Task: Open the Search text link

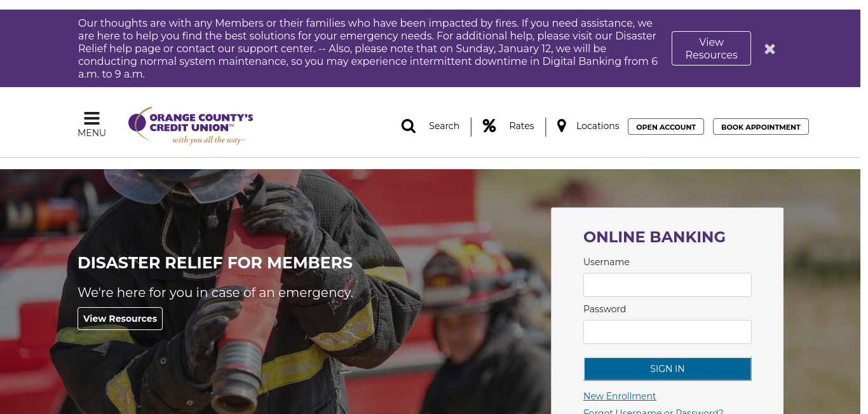Action: 444,126
